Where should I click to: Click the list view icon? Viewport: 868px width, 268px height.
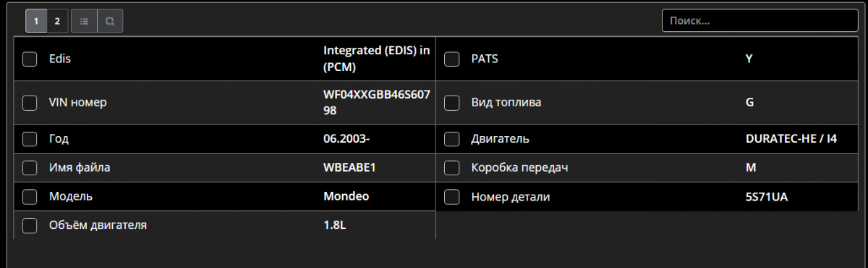84,21
